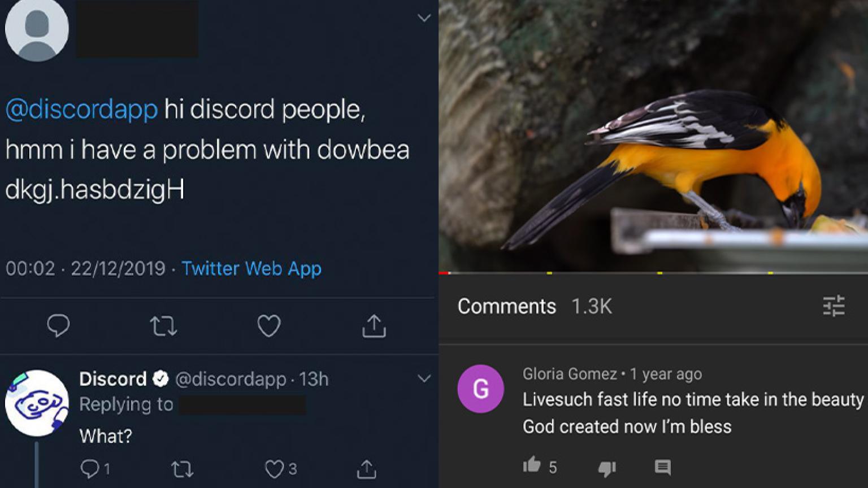The image size is (868, 488).
Task: Open the comments sort filter icon
Action: pos(834,306)
